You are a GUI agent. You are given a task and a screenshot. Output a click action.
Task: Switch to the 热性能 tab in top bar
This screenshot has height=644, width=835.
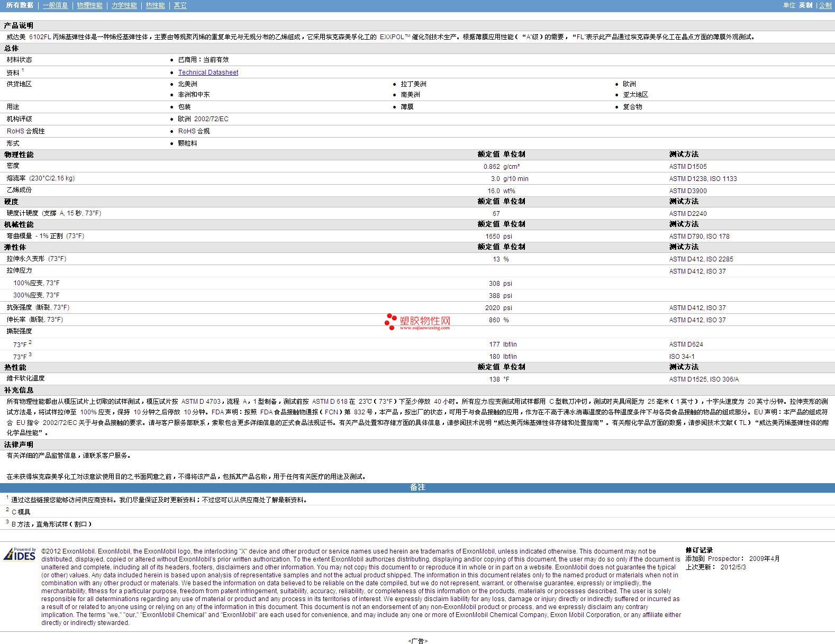pyautogui.click(x=156, y=5)
